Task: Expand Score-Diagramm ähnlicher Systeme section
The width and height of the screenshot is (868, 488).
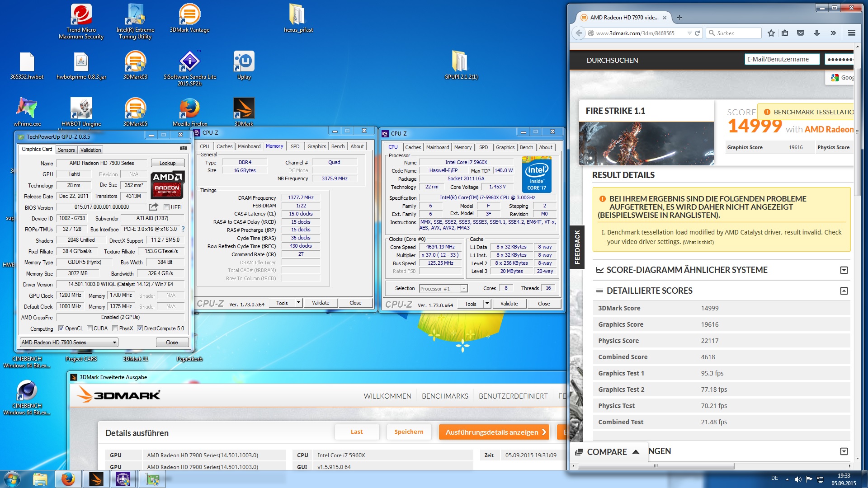Action: 844,270
